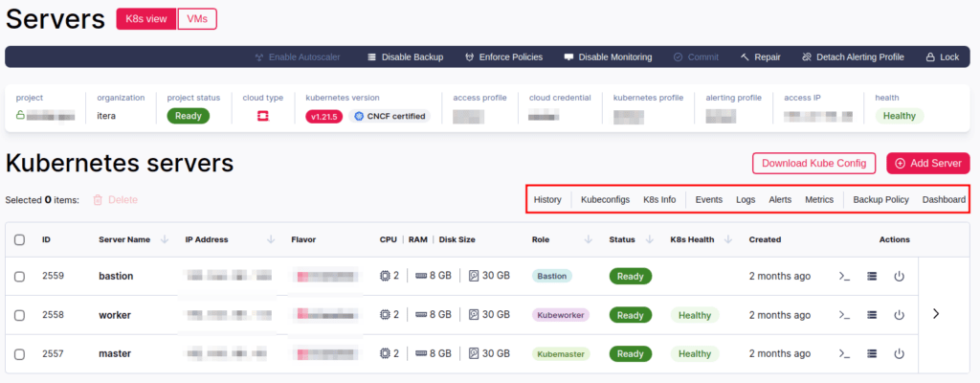Open list menu icon for master server
The image size is (980, 383).
pos(872,353)
